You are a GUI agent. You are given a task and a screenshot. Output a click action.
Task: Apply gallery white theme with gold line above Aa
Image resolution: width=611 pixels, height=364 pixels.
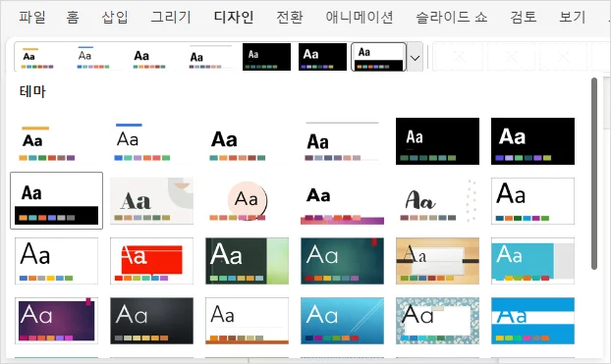(57, 141)
